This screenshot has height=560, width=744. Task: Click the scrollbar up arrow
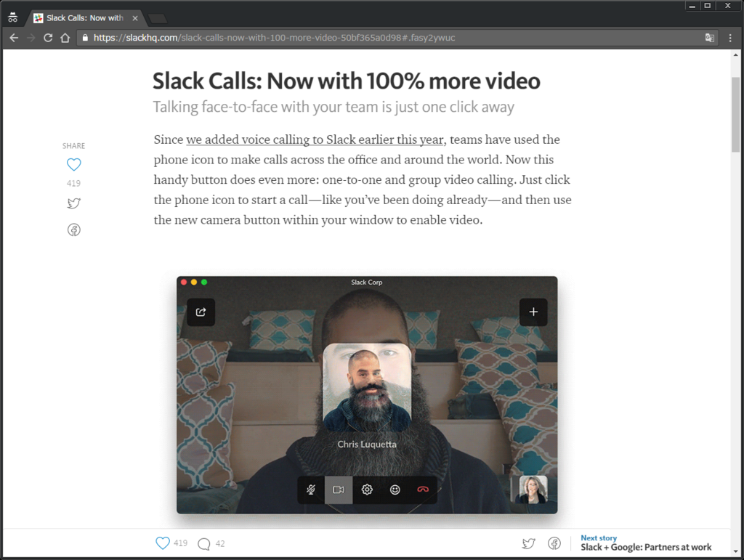click(735, 55)
